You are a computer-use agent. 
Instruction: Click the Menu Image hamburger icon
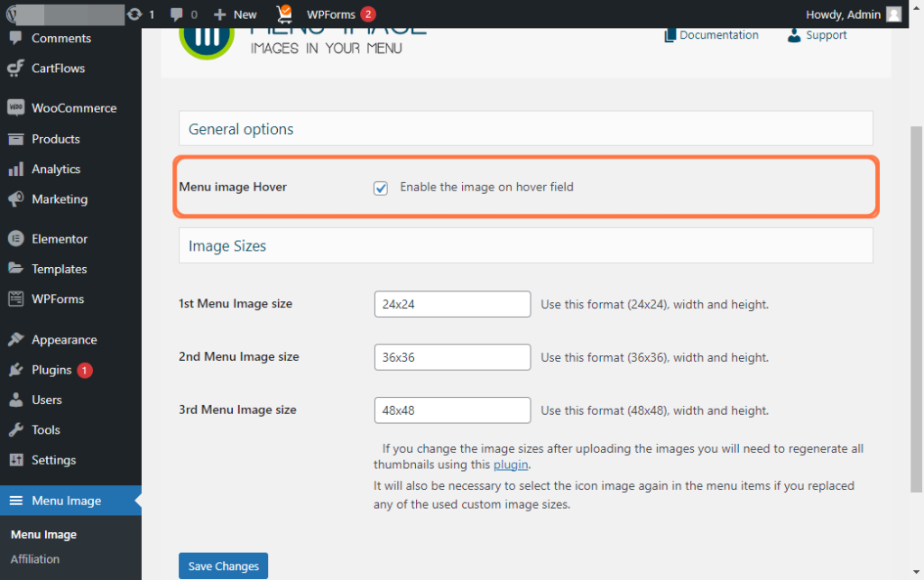pos(16,501)
